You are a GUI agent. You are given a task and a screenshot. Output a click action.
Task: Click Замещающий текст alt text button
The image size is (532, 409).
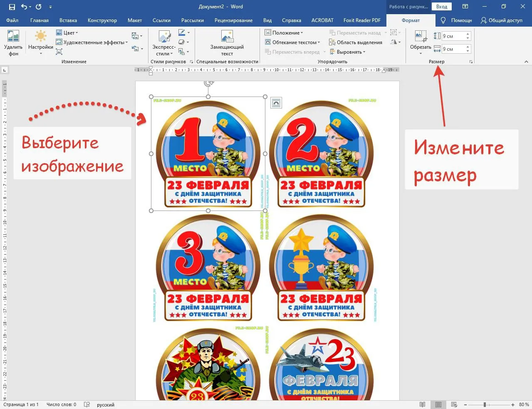pyautogui.click(x=227, y=43)
